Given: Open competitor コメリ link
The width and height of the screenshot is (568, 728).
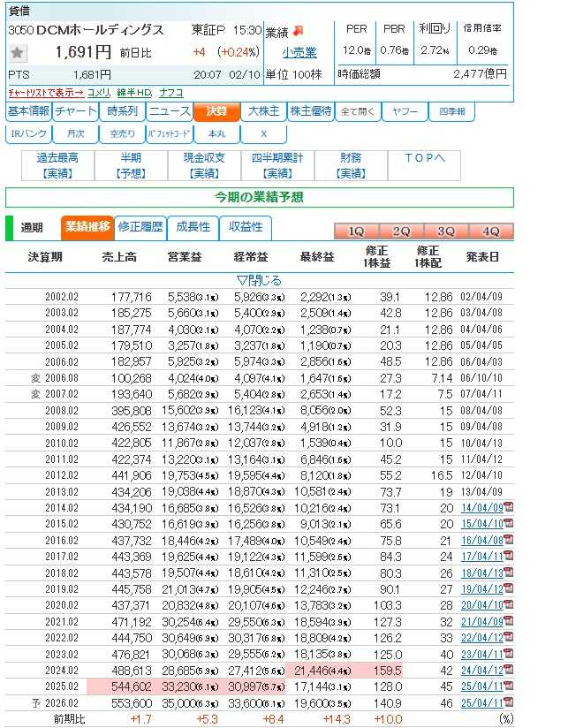Looking at the screenshot, I should pos(99,93).
